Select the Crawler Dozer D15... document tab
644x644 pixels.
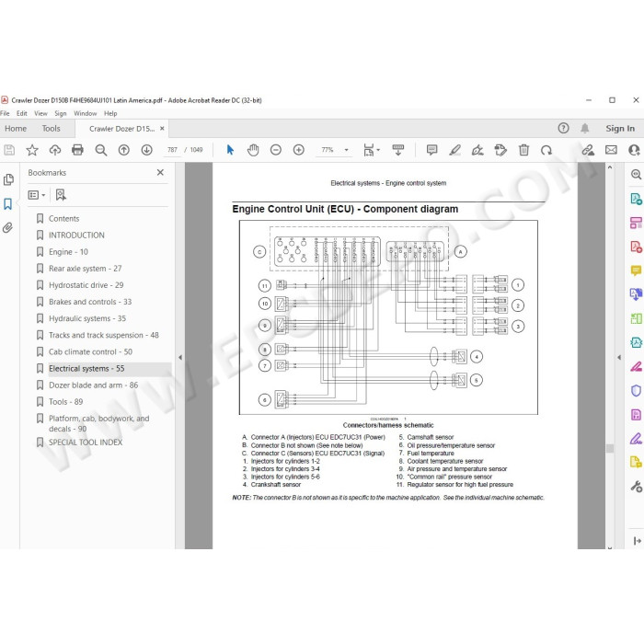pos(122,129)
